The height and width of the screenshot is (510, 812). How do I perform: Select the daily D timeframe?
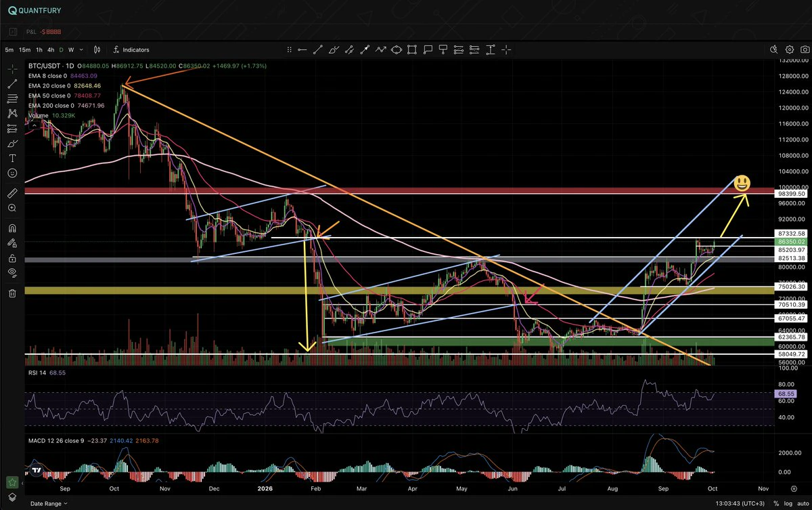[x=62, y=49]
